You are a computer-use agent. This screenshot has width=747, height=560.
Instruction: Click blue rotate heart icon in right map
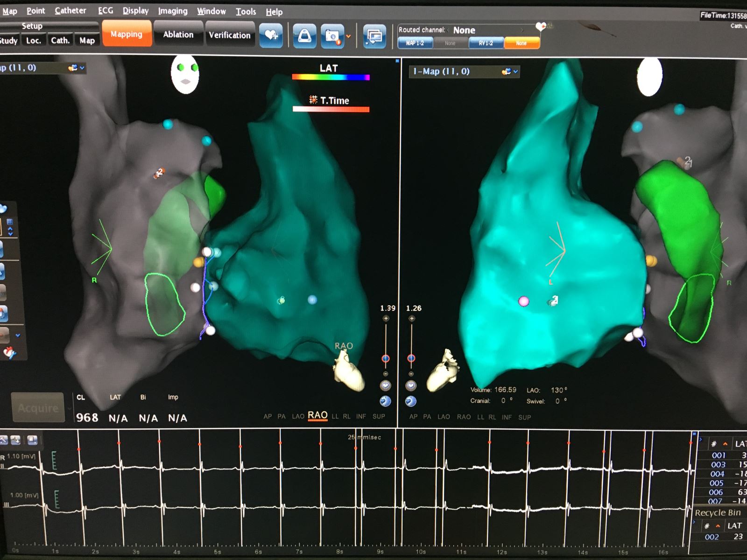pyautogui.click(x=411, y=401)
